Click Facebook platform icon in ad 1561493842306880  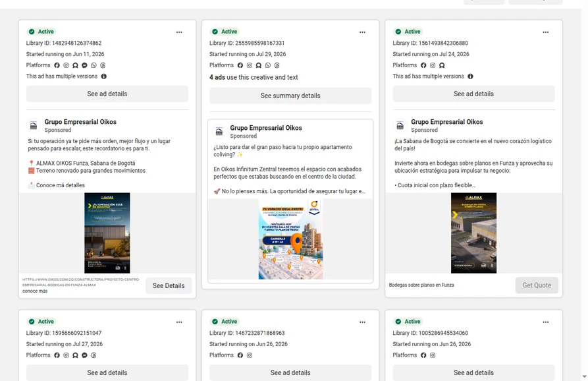pyautogui.click(x=423, y=65)
